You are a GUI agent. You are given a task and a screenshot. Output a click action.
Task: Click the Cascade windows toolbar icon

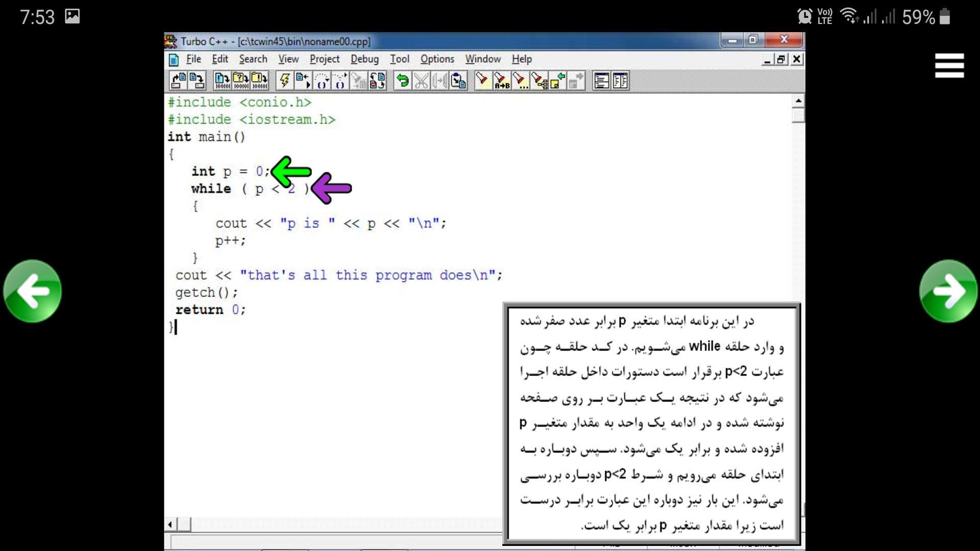pyautogui.click(x=602, y=81)
